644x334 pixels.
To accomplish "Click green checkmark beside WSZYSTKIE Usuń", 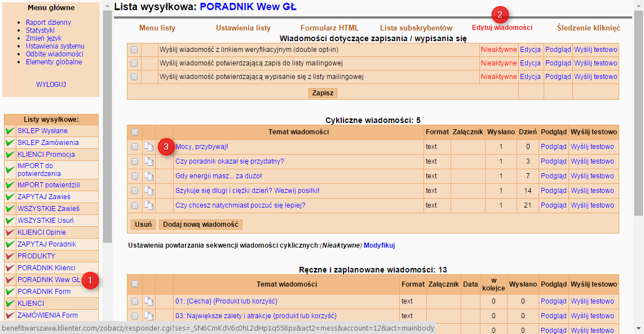I will pos(10,221).
